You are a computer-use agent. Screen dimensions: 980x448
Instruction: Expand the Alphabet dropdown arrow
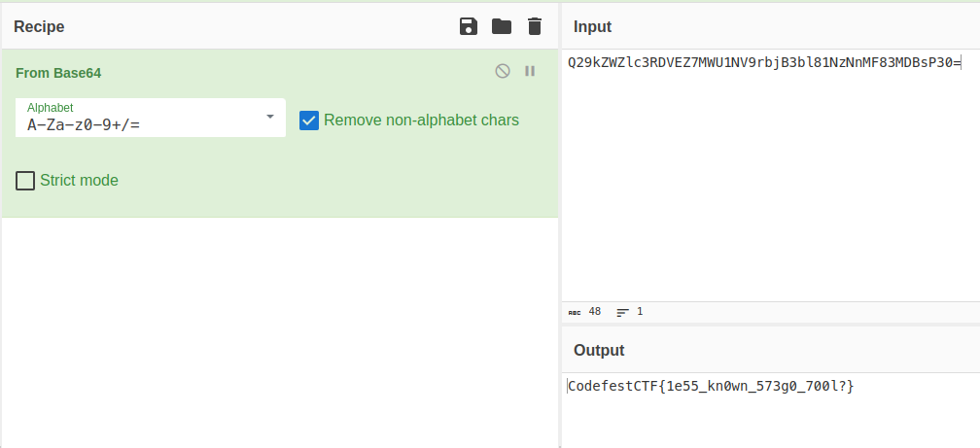click(269, 118)
